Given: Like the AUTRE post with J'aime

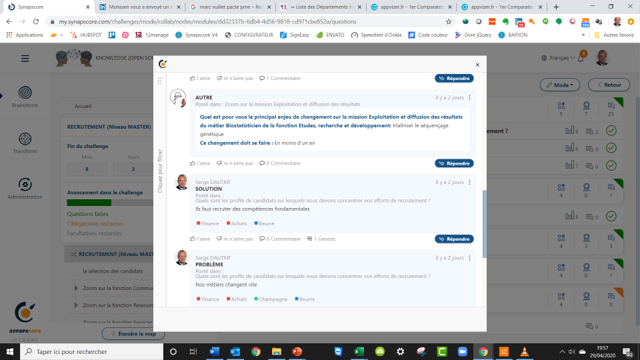Looking at the screenshot, I should 200,163.
